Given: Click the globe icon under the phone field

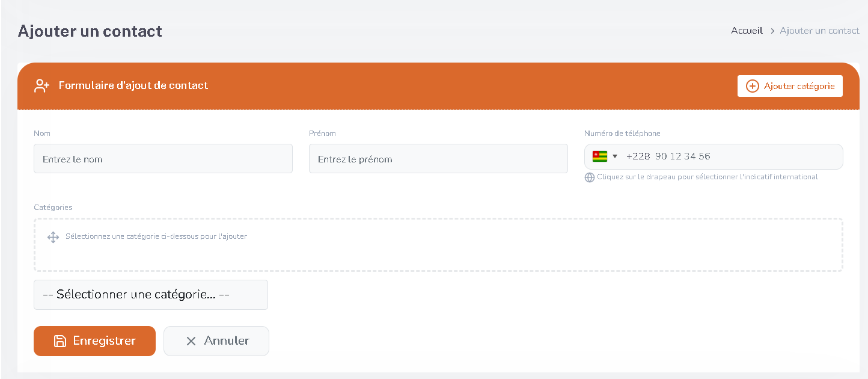Looking at the screenshot, I should coord(590,177).
